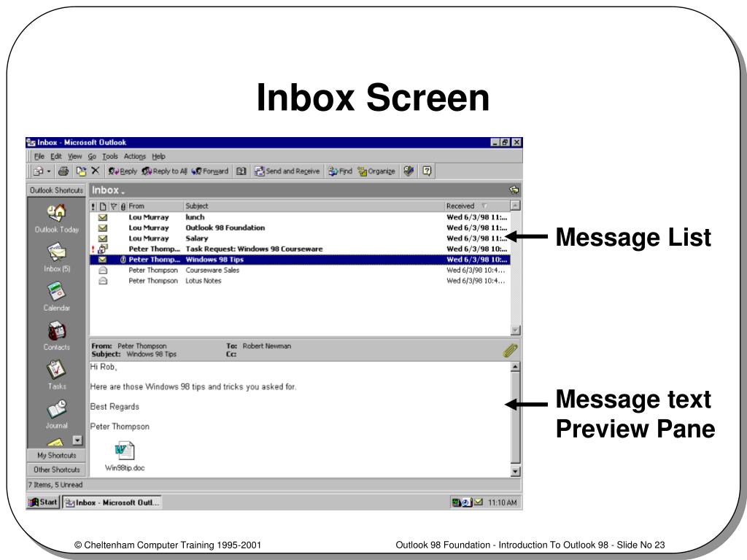Switch to My Shortcuts group
Image resolution: width=747 pixels, height=560 pixels.
pyautogui.click(x=56, y=455)
